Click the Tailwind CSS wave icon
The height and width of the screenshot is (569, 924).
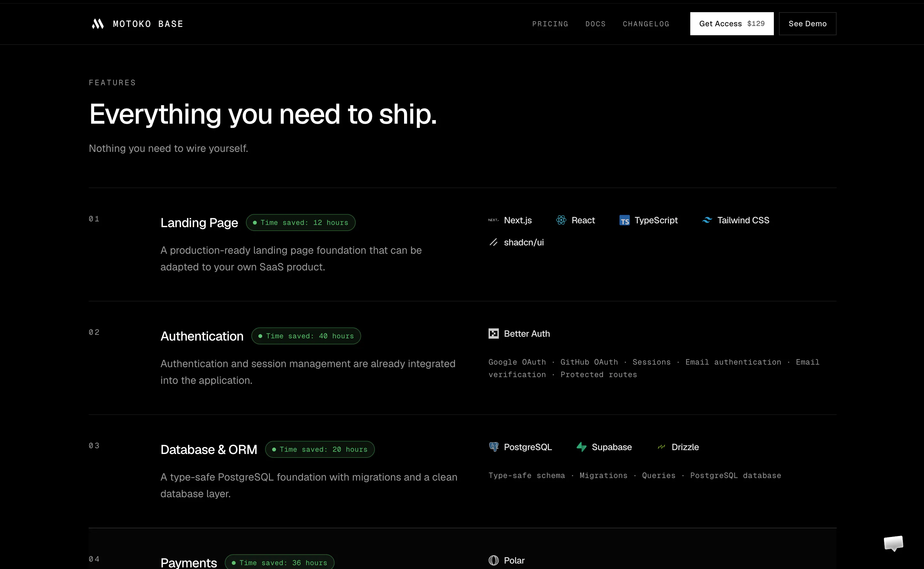click(x=707, y=220)
